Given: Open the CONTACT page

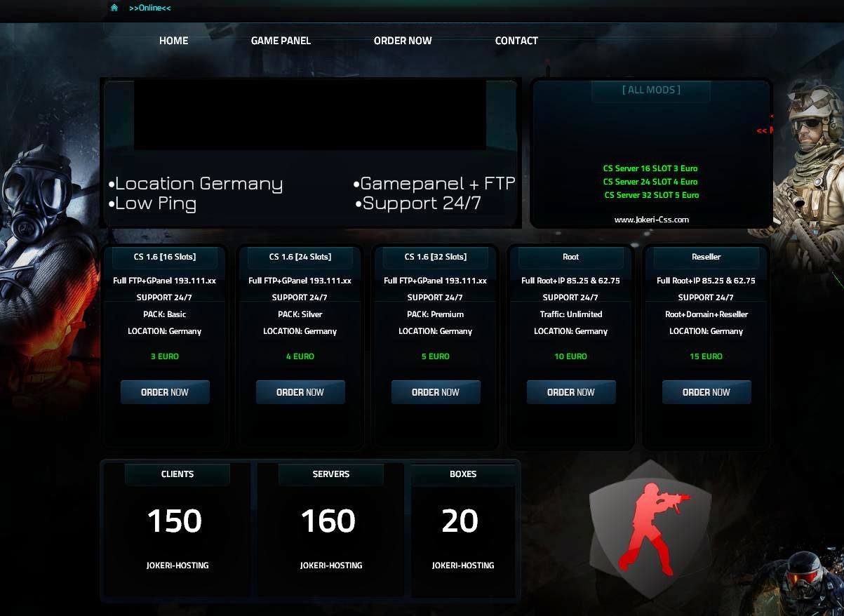Looking at the screenshot, I should coord(516,41).
